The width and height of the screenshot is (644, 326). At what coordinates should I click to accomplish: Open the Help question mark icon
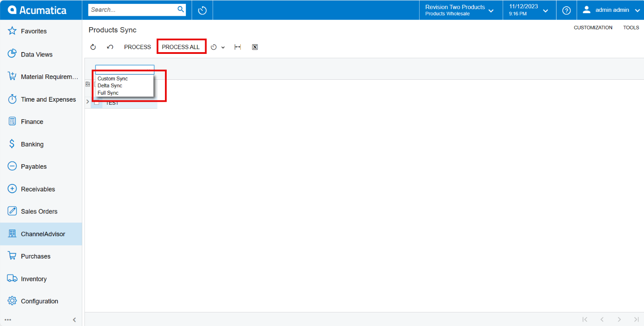click(x=567, y=10)
